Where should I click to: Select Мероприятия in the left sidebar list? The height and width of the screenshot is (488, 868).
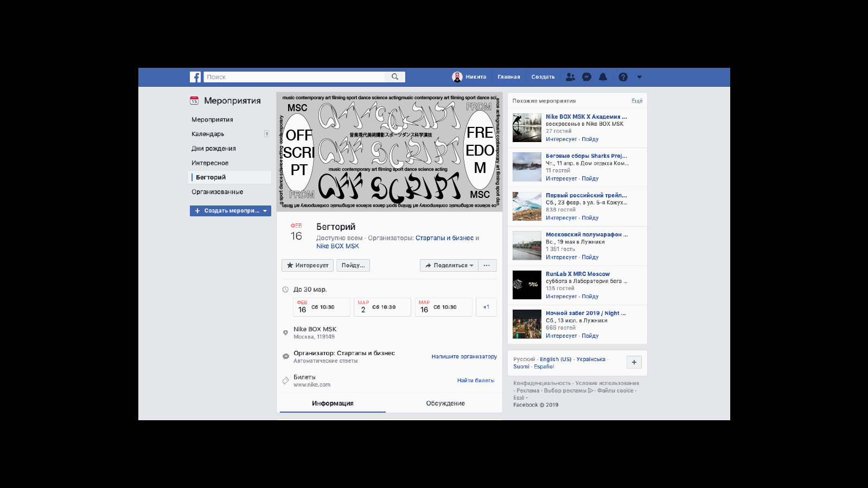tap(212, 120)
